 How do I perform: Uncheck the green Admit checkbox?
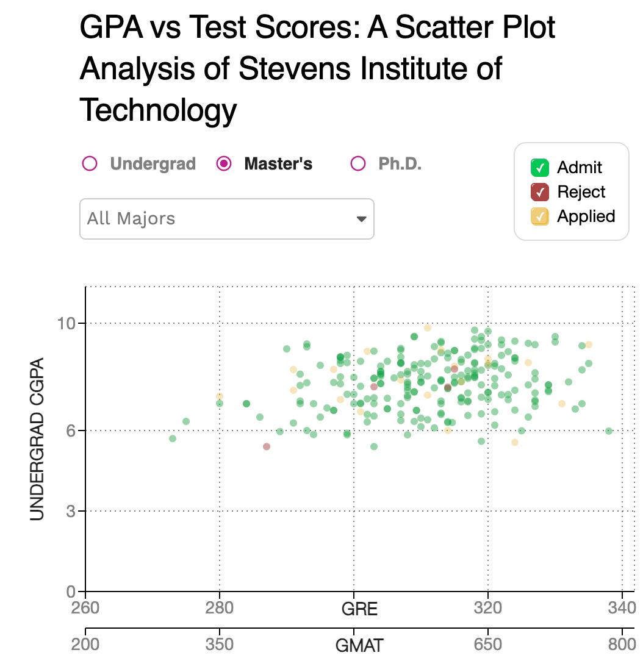click(x=540, y=167)
